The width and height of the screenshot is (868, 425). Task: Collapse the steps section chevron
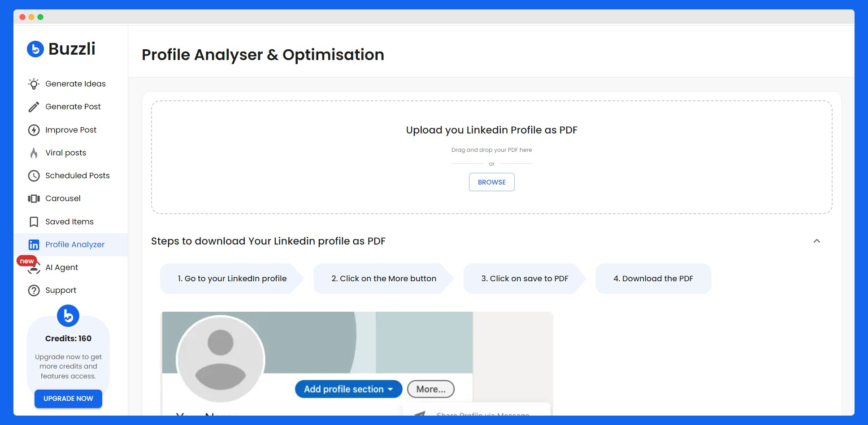(x=817, y=241)
